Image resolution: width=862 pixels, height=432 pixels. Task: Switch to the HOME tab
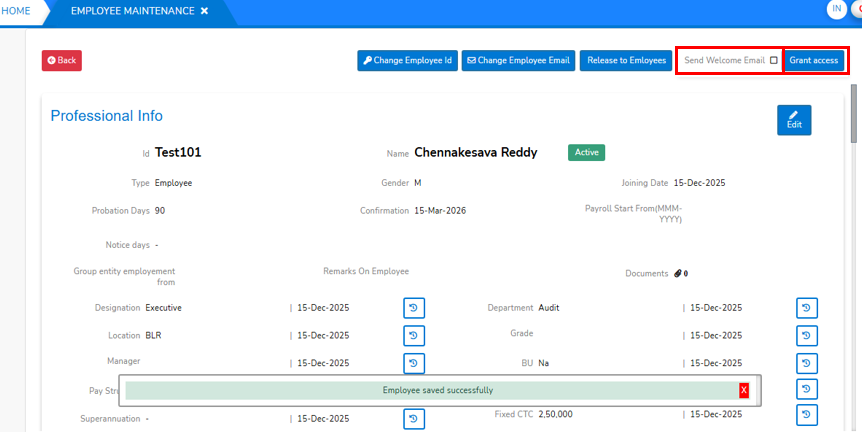[16, 11]
